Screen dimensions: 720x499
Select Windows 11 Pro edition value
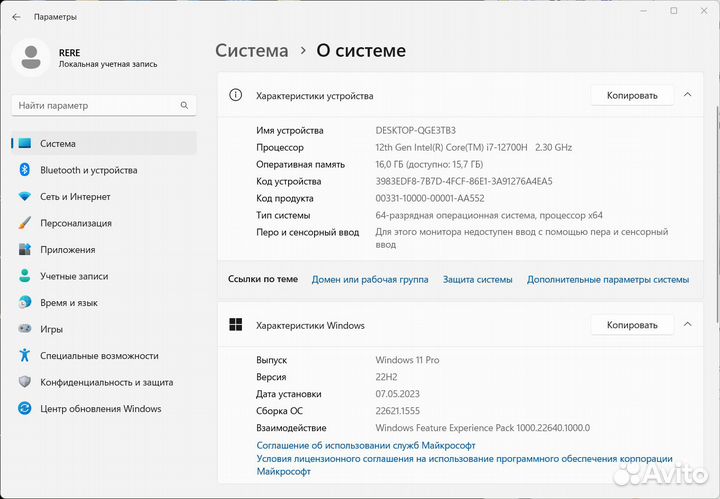pos(407,360)
